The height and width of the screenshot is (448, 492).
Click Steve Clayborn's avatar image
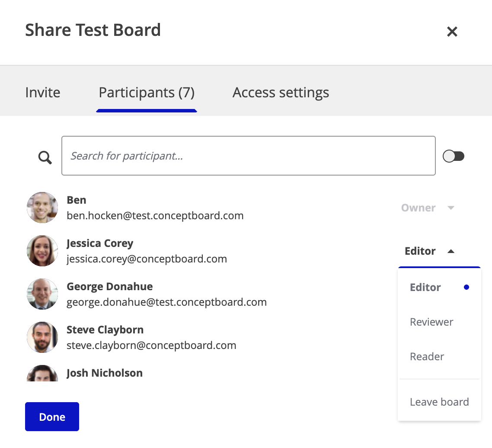[x=42, y=337]
